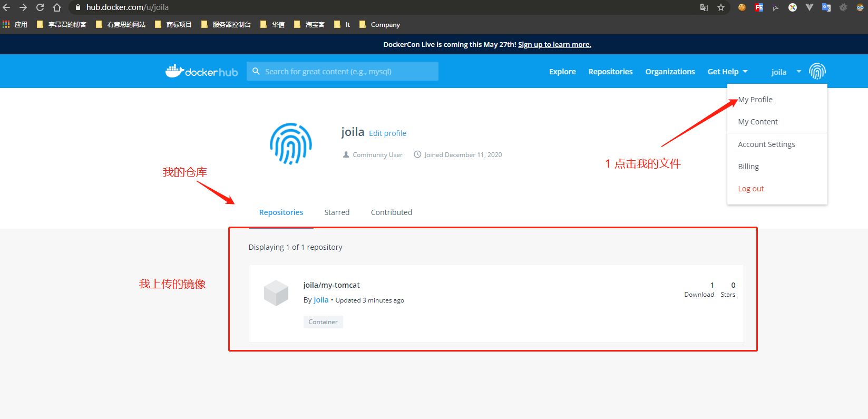This screenshot has height=419, width=868.
Task: Click the browser back arrow
Action: click(x=7, y=7)
